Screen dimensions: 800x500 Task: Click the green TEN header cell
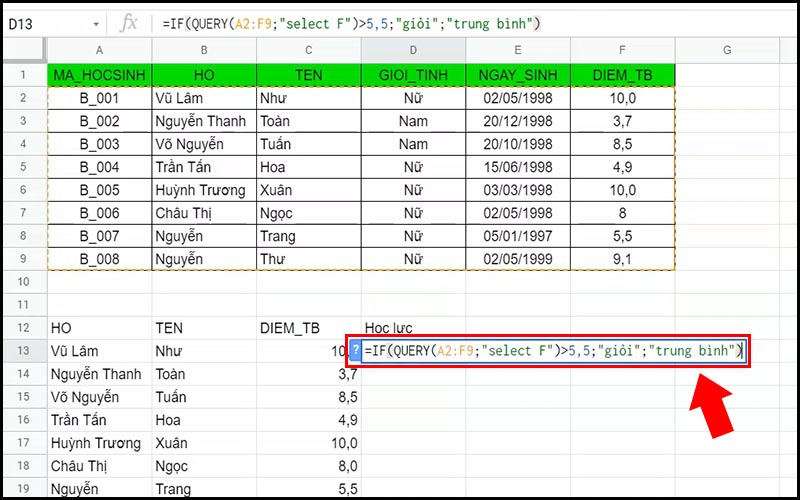tap(309, 75)
